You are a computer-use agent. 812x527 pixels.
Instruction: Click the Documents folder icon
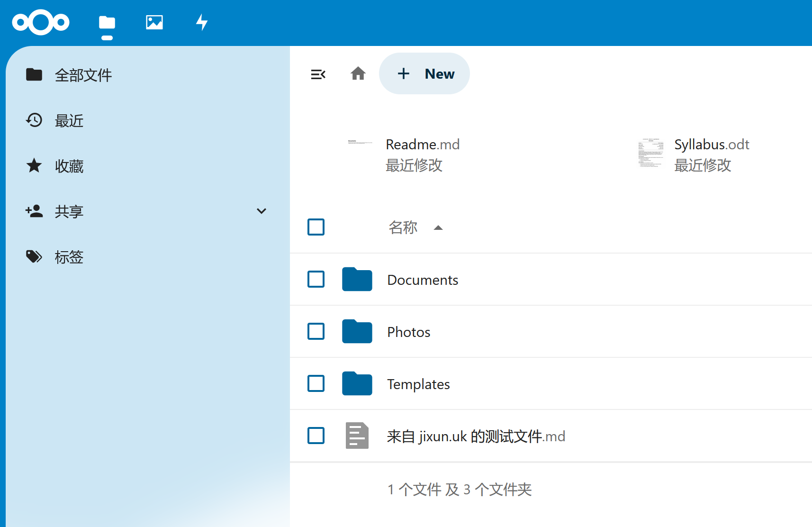357,280
